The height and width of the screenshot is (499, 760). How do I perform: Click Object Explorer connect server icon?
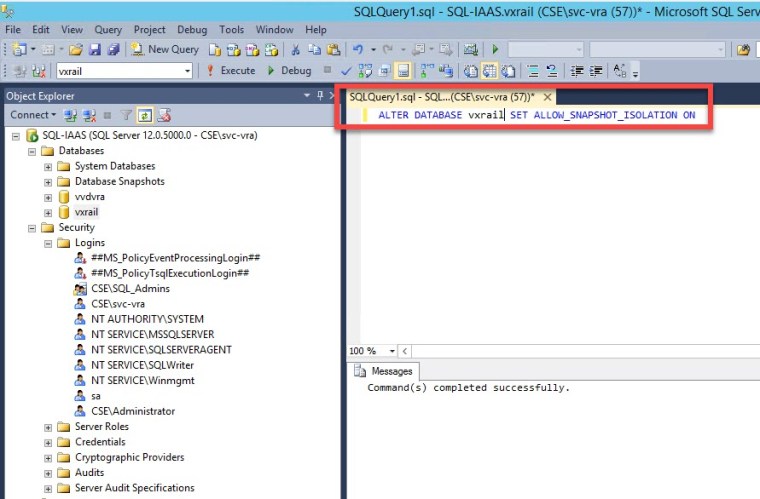coord(70,115)
